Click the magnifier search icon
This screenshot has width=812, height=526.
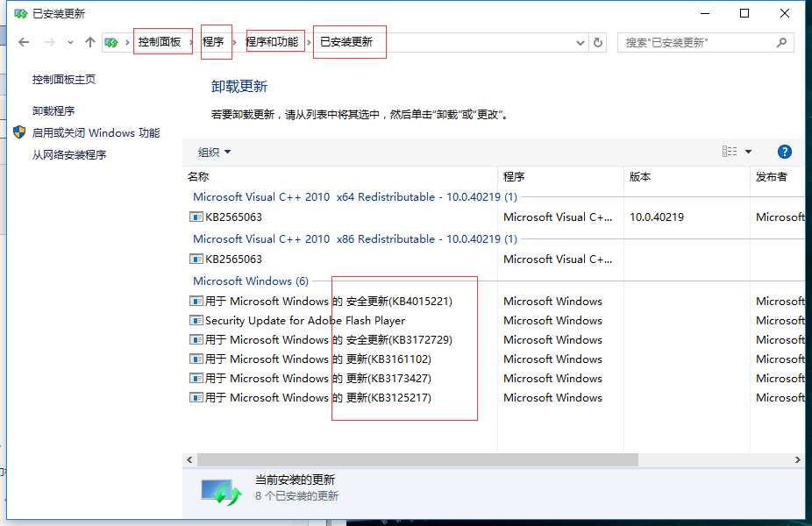pyautogui.click(x=781, y=42)
